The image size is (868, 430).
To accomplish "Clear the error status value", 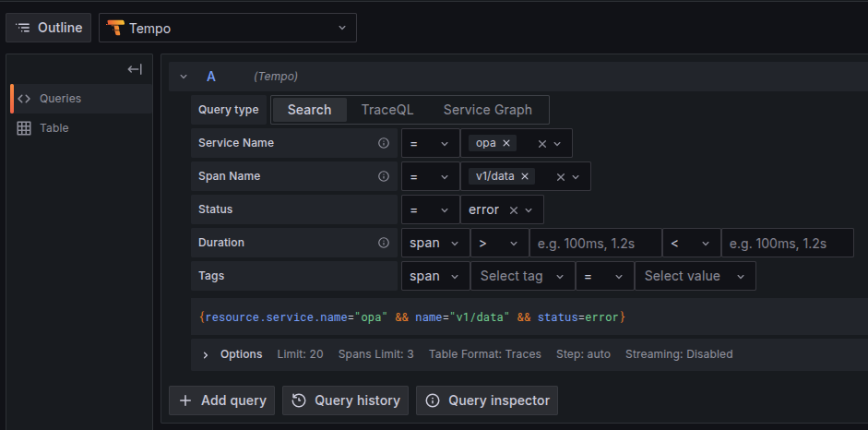I will 513,210.
